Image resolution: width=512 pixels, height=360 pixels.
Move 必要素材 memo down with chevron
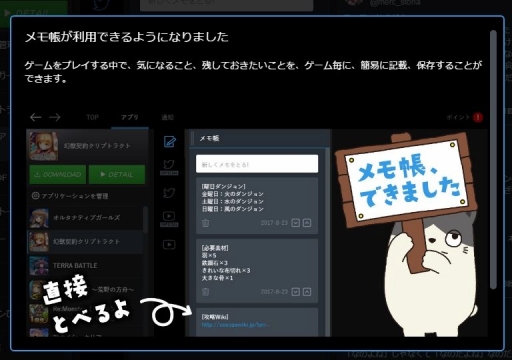(296, 292)
